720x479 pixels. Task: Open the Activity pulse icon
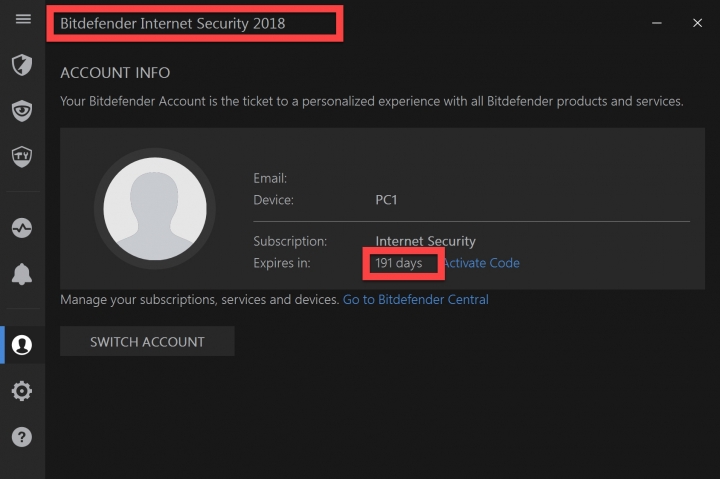(x=22, y=228)
